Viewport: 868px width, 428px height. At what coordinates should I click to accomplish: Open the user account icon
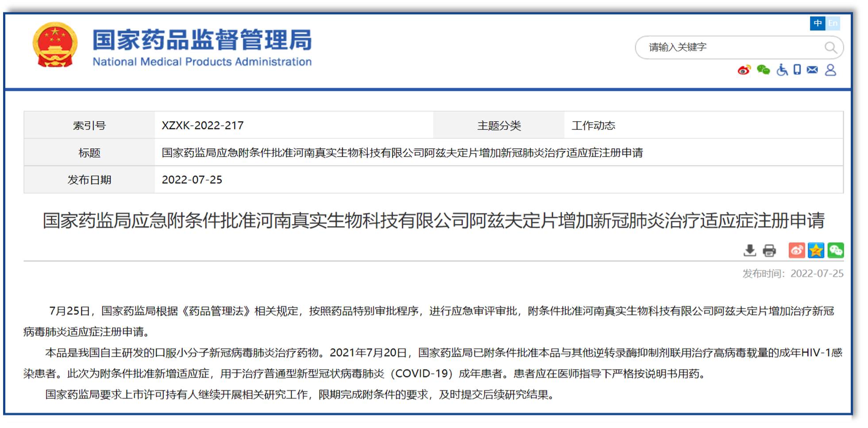[x=830, y=69]
